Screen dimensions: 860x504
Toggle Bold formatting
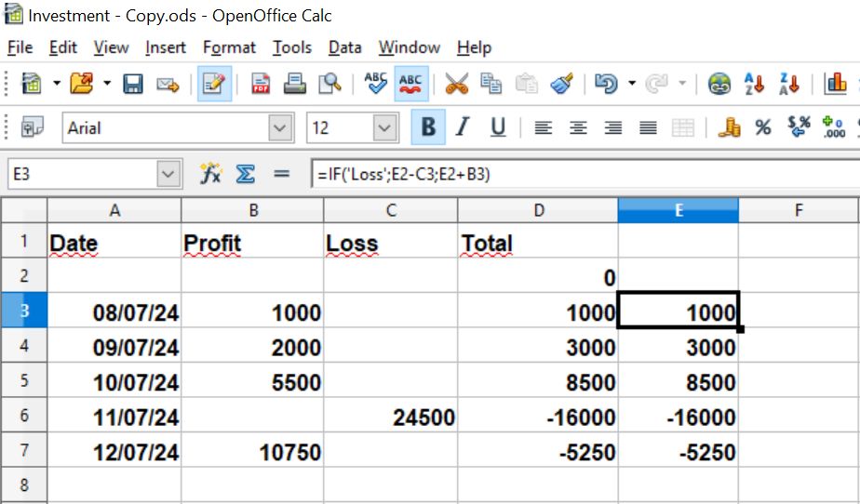click(428, 127)
